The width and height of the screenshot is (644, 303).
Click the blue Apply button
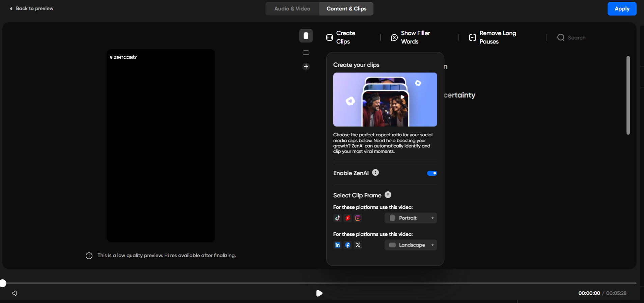pos(622,9)
